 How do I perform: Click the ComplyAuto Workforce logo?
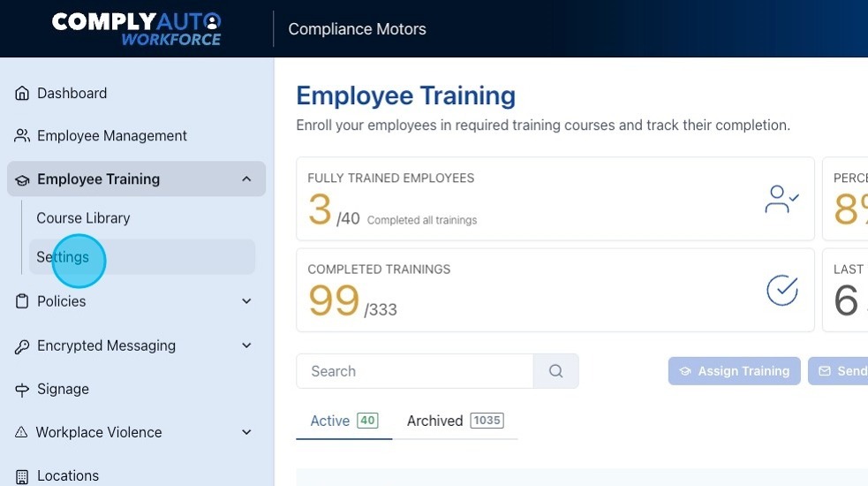[x=136, y=28]
